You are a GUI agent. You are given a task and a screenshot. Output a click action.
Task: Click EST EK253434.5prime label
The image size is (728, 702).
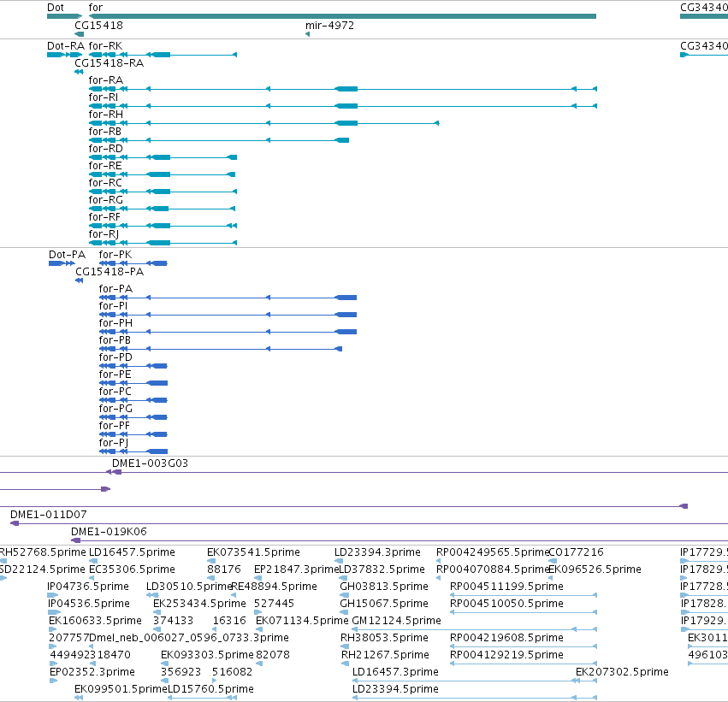(199, 605)
